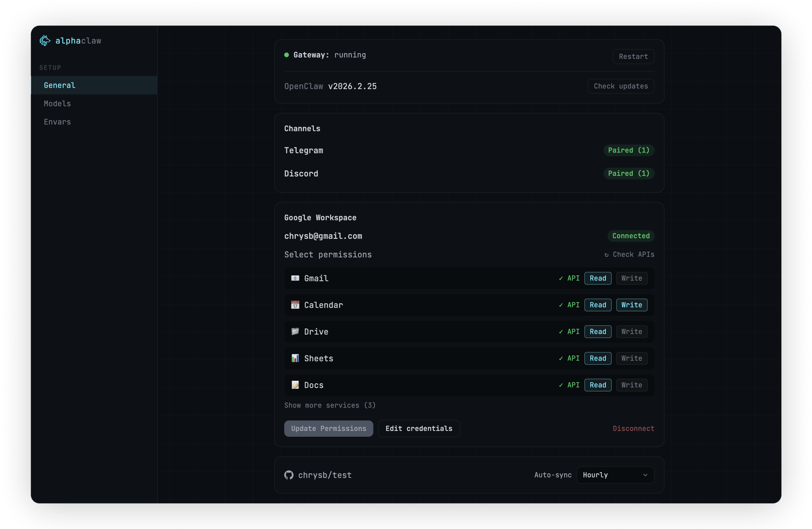This screenshot has height=529, width=812.
Task: Click Check APIs refresh link
Action: point(630,254)
